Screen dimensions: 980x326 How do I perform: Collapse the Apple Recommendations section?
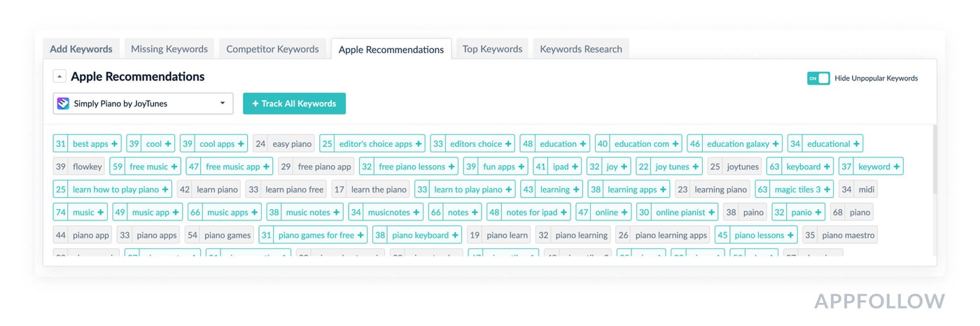[59, 76]
